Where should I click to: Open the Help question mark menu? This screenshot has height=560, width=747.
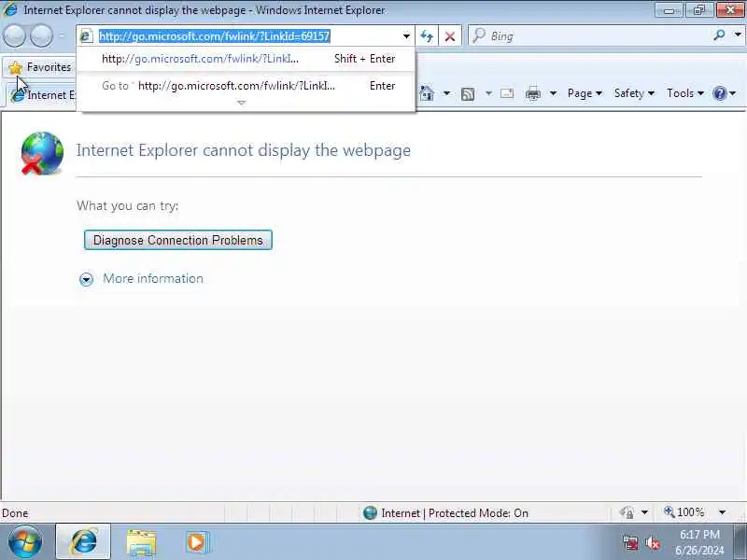(x=725, y=93)
